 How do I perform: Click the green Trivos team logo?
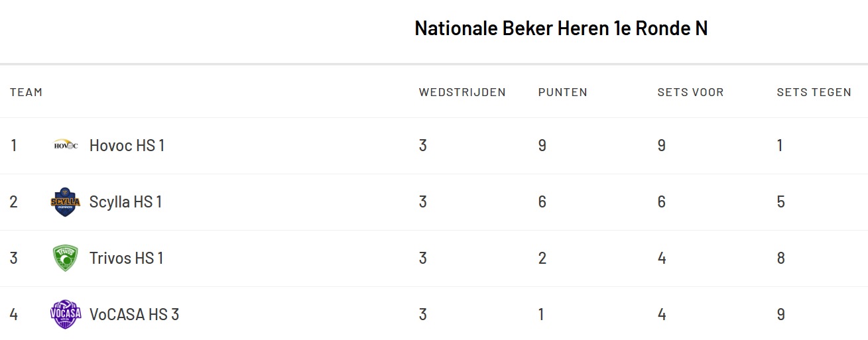(x=66, y=258)
